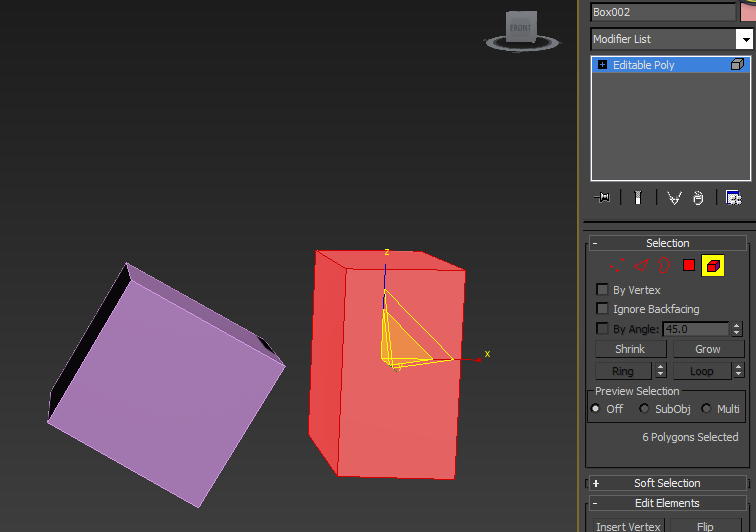Enable By Angle checkbox
Screen dimensions: 756x532
click(x=602, y=328)
